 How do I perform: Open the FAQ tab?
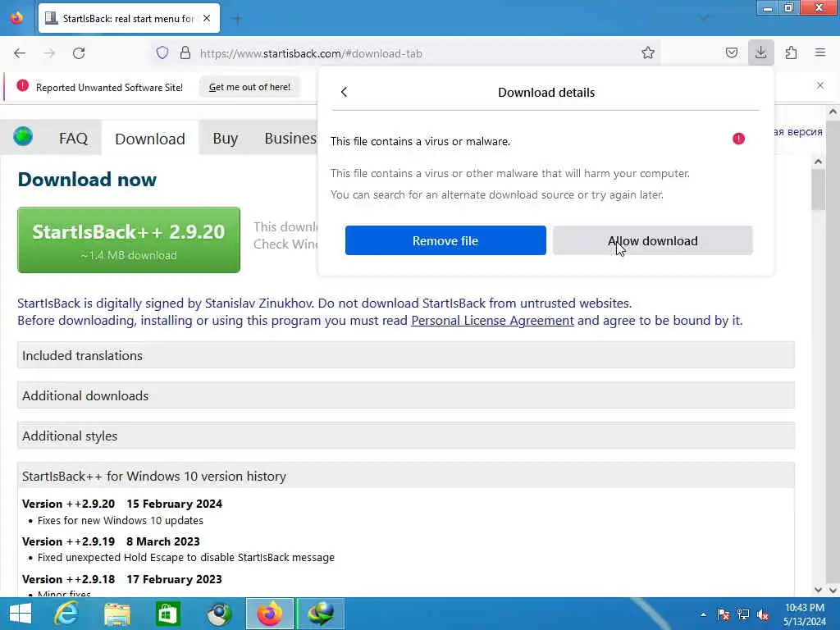[x=73, y=138]
